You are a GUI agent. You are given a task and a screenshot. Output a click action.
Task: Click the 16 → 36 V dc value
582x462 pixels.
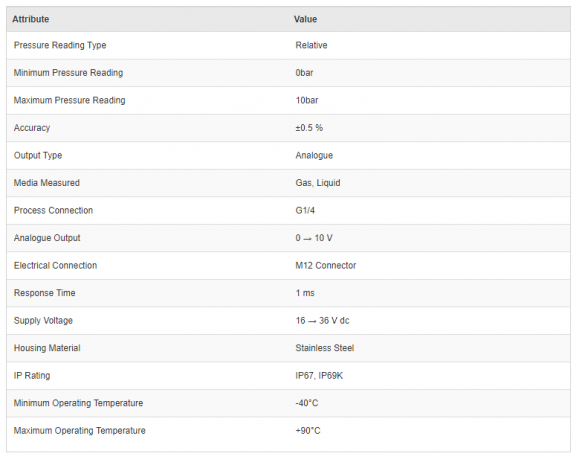(x=322, y=321)
